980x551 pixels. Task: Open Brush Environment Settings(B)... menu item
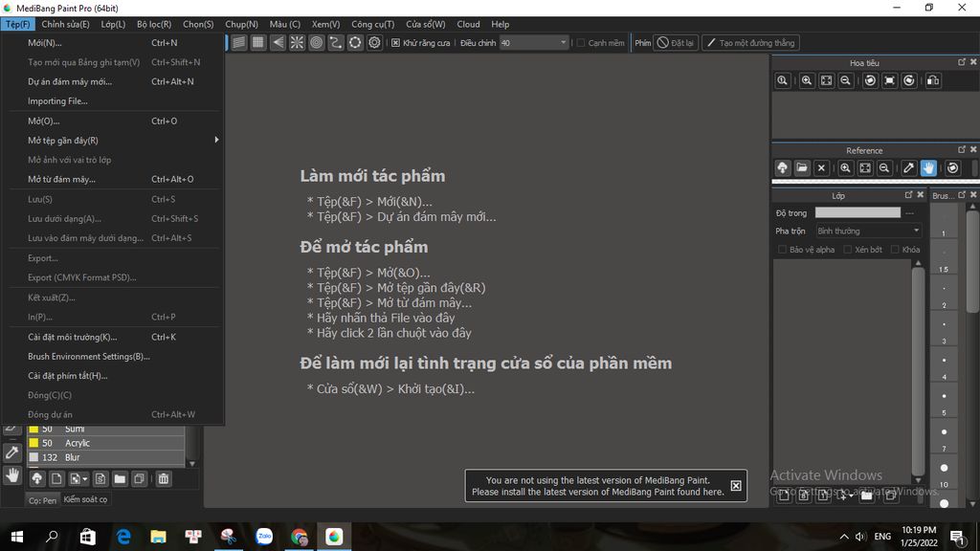[114, 356]
